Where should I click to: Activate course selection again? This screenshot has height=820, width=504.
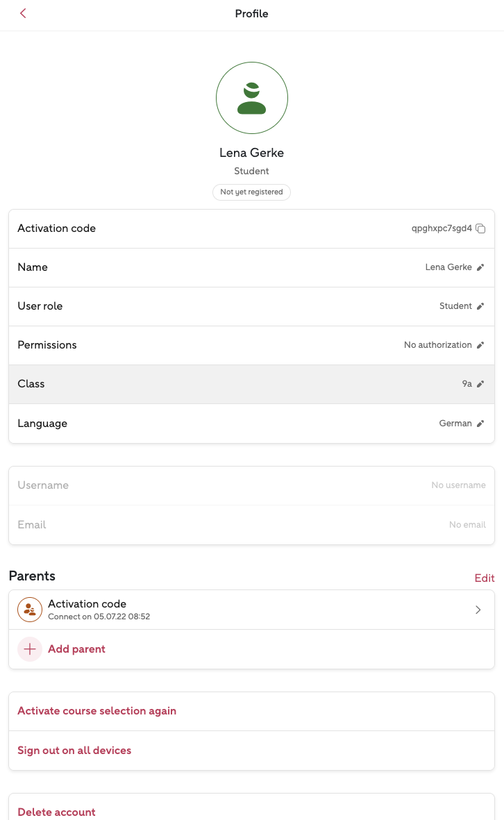(96, 711)
